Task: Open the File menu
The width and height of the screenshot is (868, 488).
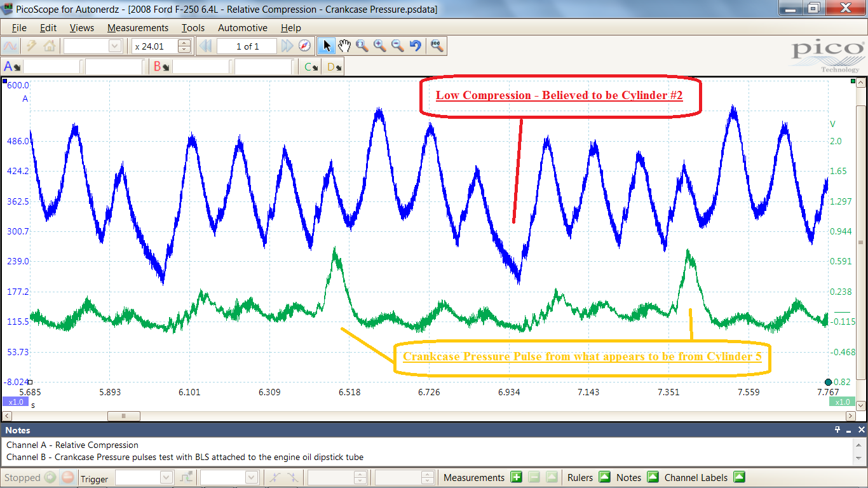Action: click(19, 28)
